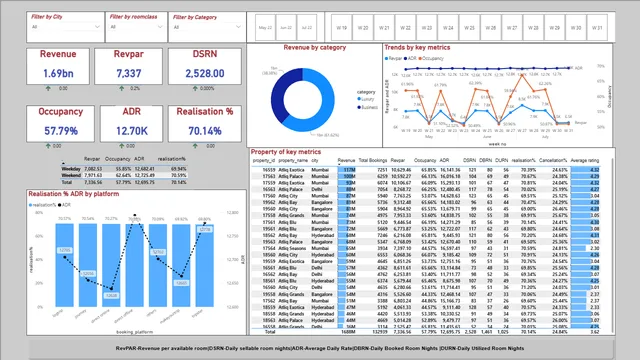Click the ADR KPI card showing 12.70K
Image resolution: width=640 pixels, height=360 pixels.
click(x=131, y=124)
